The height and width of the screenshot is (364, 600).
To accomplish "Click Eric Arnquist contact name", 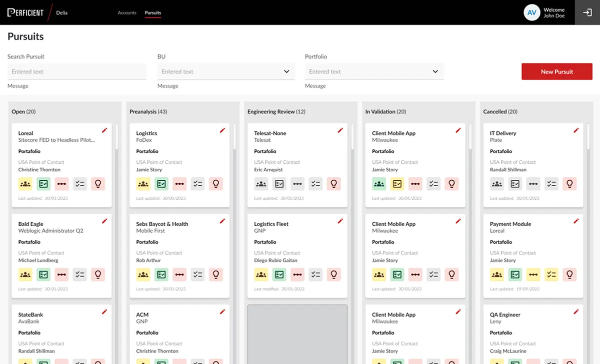I will [x=269, y=170].
